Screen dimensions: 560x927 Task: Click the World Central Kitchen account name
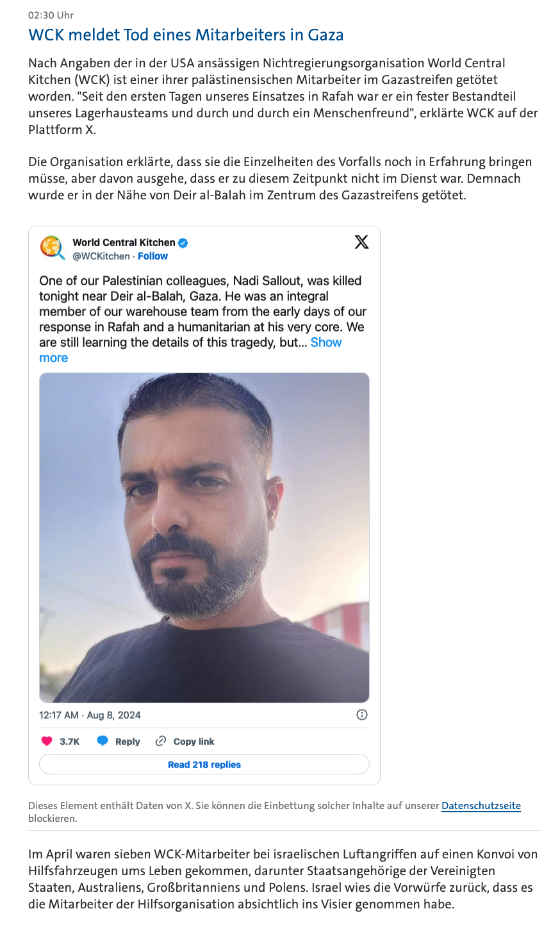(x=124, y=242)
